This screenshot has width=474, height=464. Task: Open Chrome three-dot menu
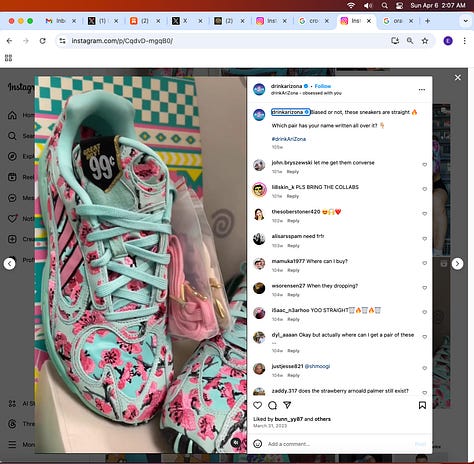point(465,41)
